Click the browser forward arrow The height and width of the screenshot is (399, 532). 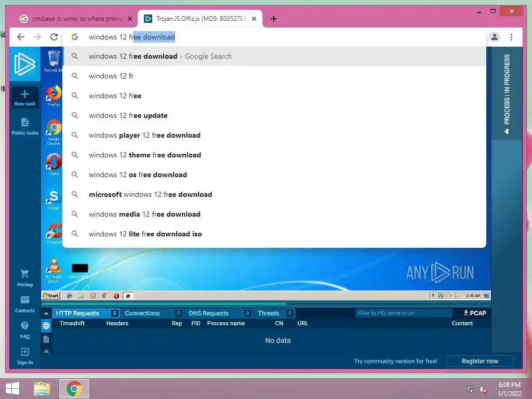click(x=37, y=37)
